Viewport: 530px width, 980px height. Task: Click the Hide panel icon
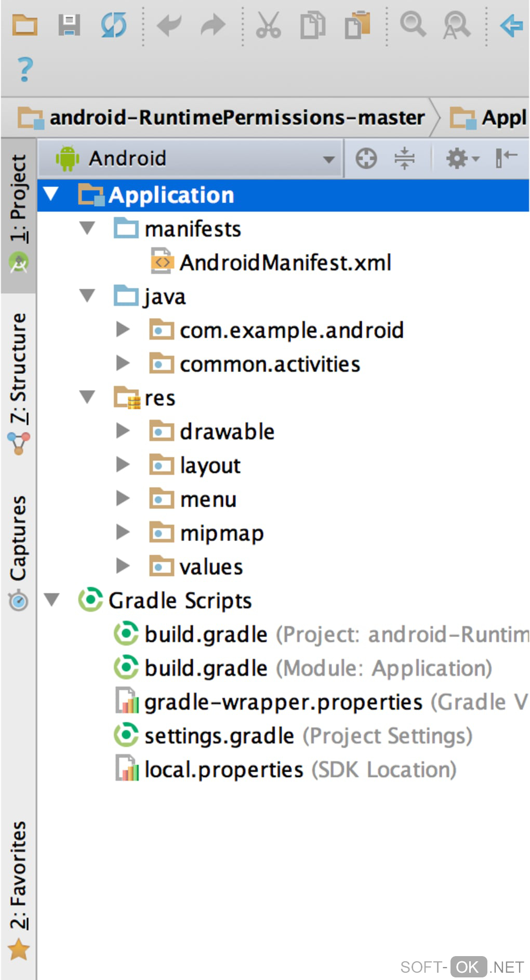506,158
